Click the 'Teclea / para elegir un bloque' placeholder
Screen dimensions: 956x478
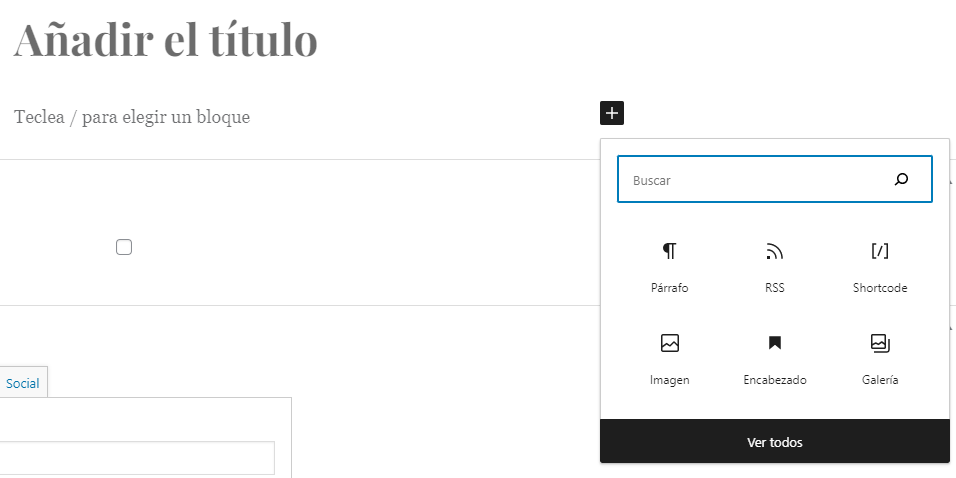(x=132, y=116)
